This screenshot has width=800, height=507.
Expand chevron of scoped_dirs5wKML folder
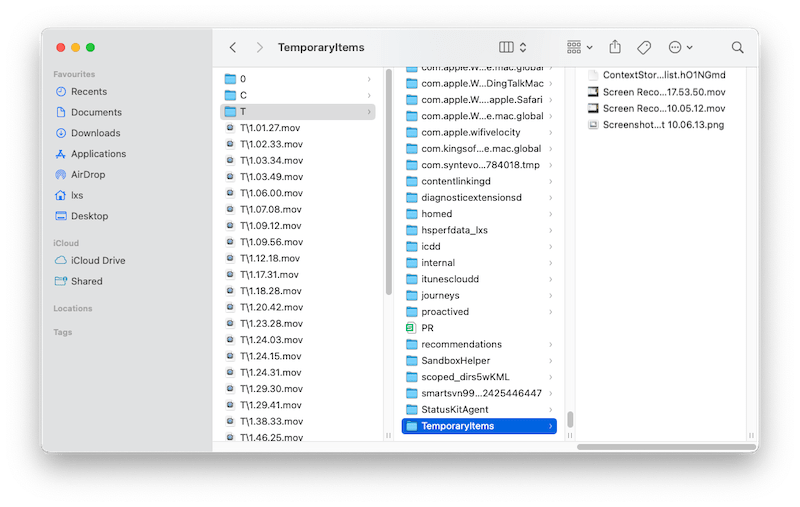point(551,377)
